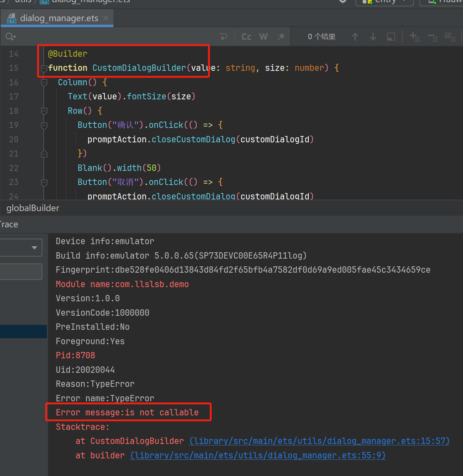This screenshot has height=476, width=463.
Task: Click the 'Stacktrace:' log line
Action: [x=83, y=427]
